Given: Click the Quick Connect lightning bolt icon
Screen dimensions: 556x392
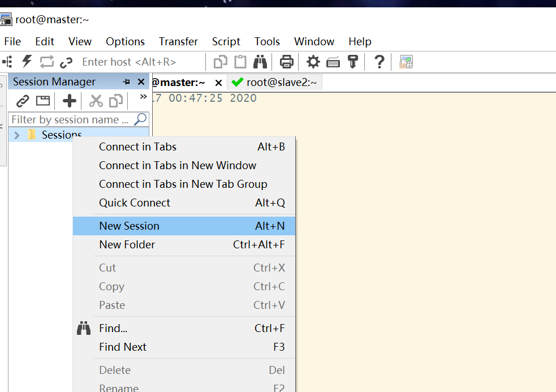Looking at the screenshot, I should pos(27,61).
